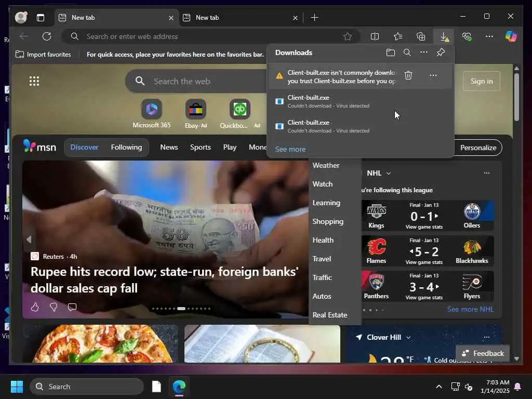The width and height of the screenshot is (532, 399).
Task: Open the pizza article thumbnail
Action: click(100, 344)
